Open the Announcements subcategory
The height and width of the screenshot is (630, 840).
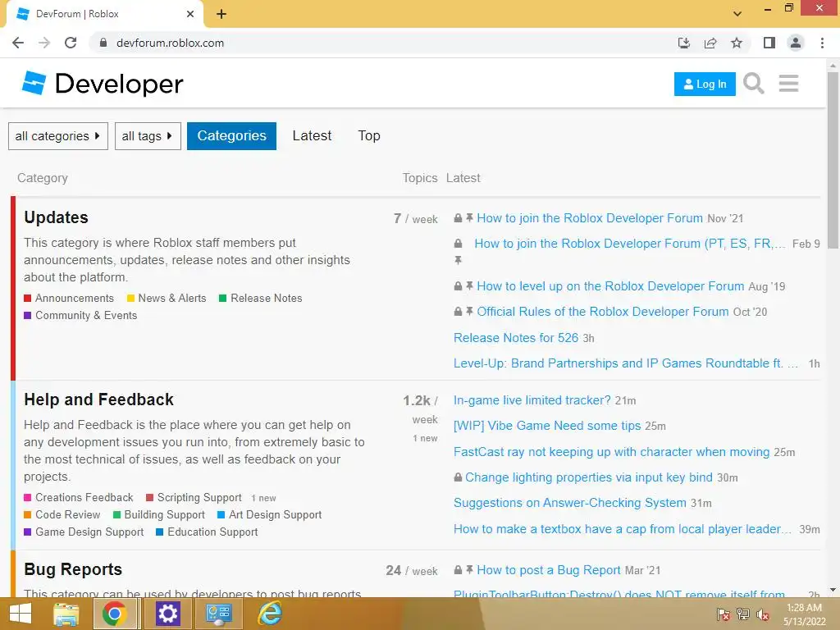click(x=75, y=299)
